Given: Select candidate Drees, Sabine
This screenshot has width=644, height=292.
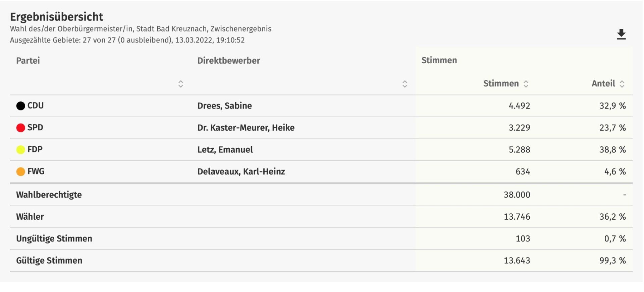Looking at the screenshot, I should [x=224, y=106].
